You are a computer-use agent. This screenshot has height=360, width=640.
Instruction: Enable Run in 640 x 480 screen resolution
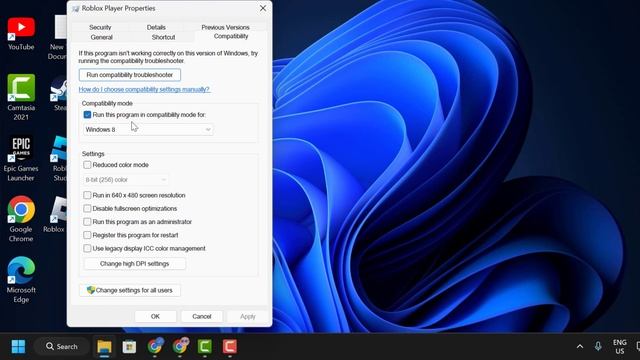pos(87,195)
